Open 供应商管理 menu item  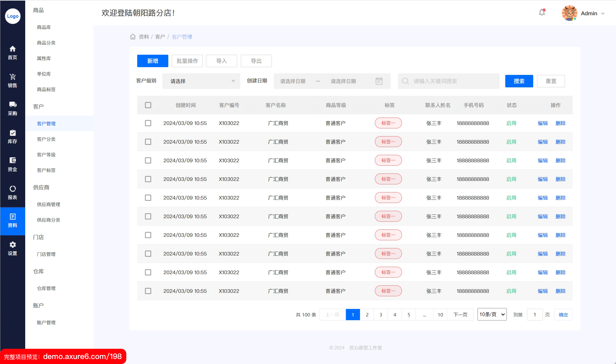click(x=49, y=205)
